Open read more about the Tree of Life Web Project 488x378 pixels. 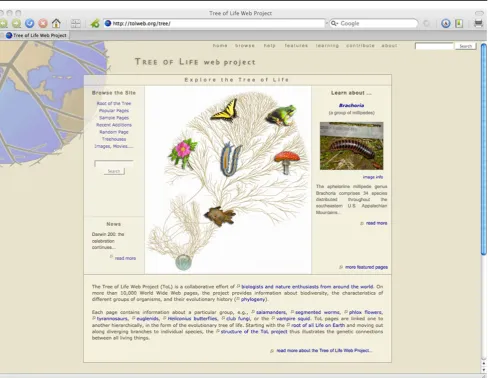point(324,351)
